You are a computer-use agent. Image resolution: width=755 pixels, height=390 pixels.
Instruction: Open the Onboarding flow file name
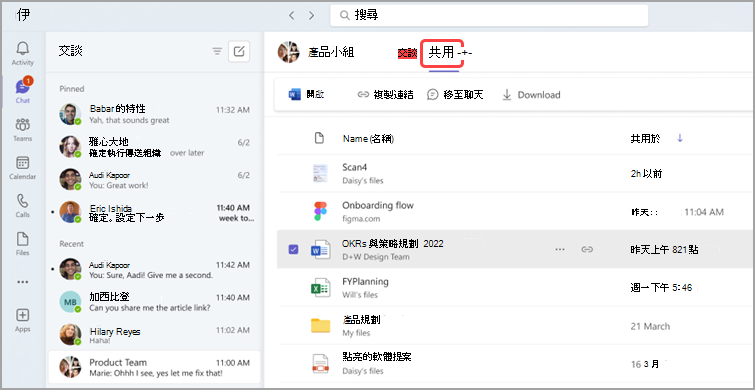pyautogui.click(x=378, y=205)
